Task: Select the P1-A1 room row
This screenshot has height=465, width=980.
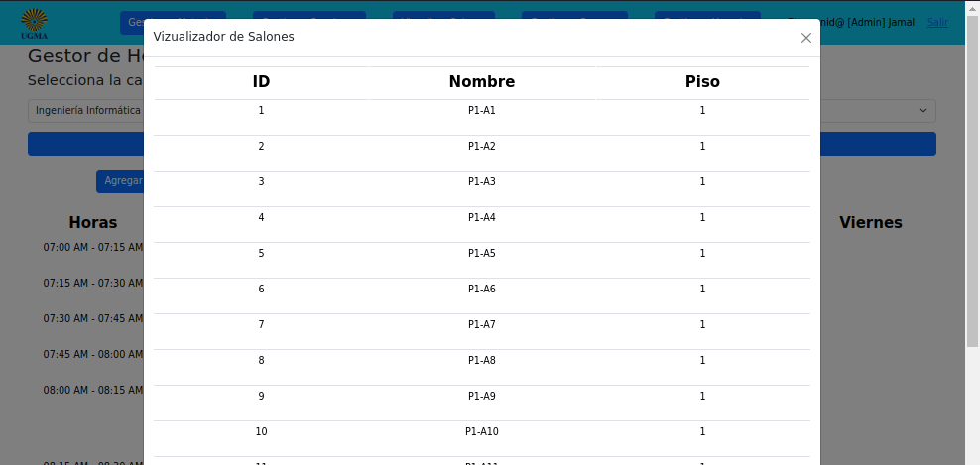Action: tap(482, 117)
